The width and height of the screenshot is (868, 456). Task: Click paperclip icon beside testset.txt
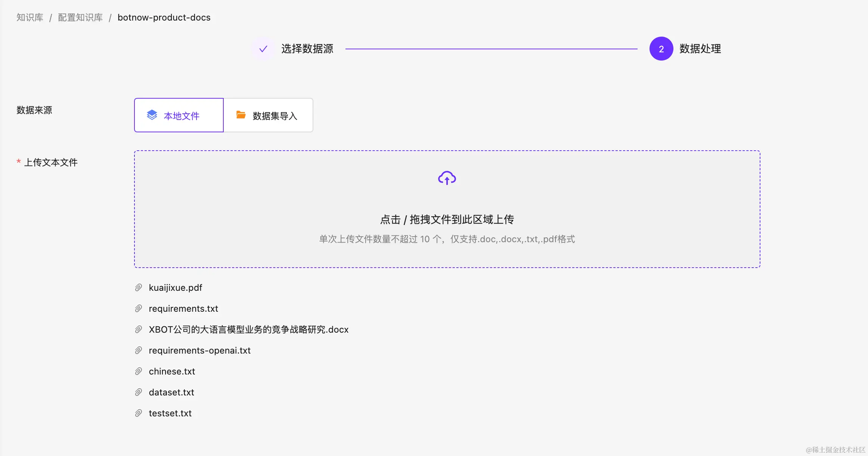[139, 413]
